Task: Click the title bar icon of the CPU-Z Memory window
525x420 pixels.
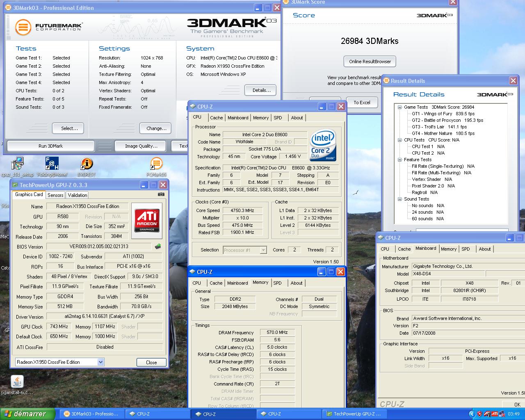Action: (x=192, y=272)
